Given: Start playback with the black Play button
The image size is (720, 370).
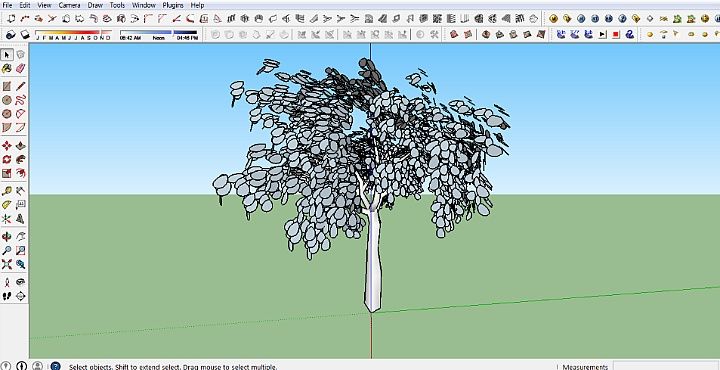Looking at the screenshot, I should point(602,34).
